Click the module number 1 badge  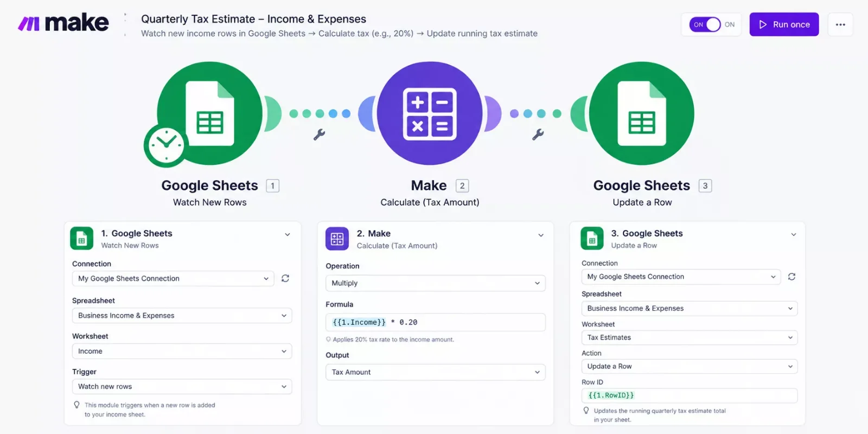(x=272, y=186)
